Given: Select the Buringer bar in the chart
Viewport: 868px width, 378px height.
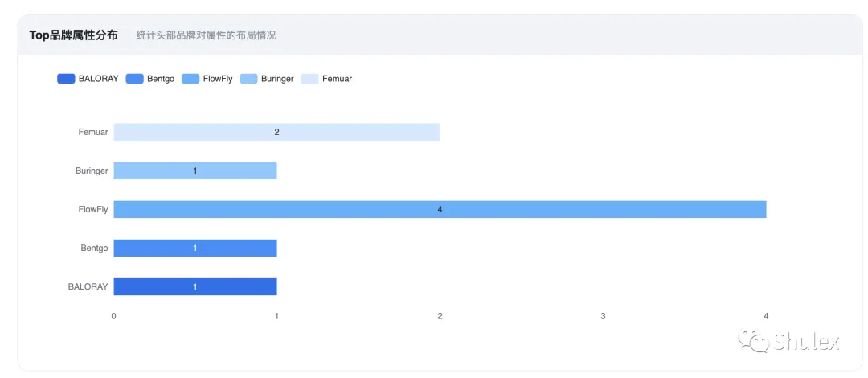Looking at the screenshot, I should [x=195, y=171].
